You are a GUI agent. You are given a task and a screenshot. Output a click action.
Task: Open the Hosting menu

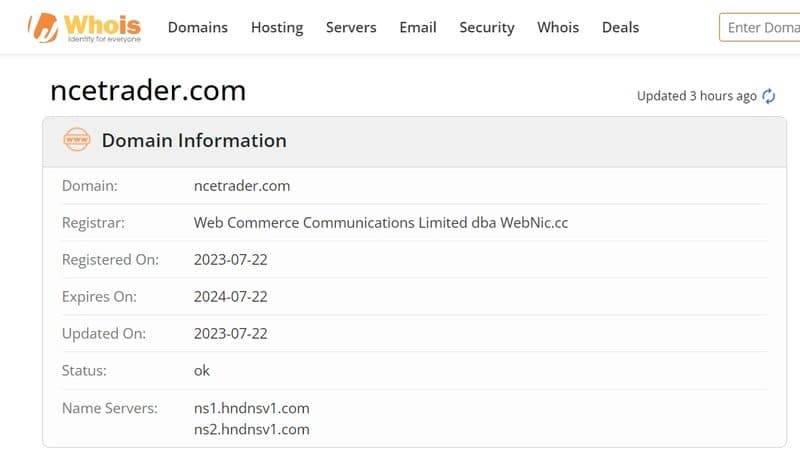click(277, 27)
